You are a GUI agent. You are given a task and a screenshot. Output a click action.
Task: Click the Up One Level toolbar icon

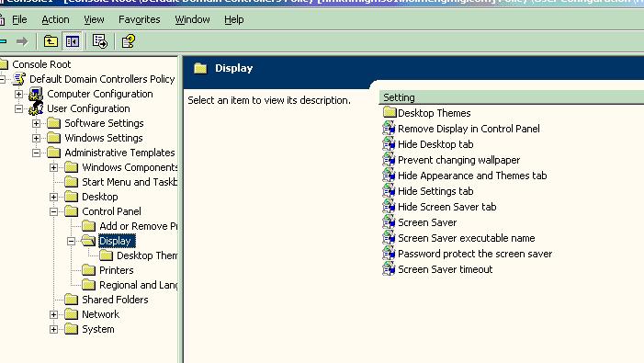coord(51,41)
